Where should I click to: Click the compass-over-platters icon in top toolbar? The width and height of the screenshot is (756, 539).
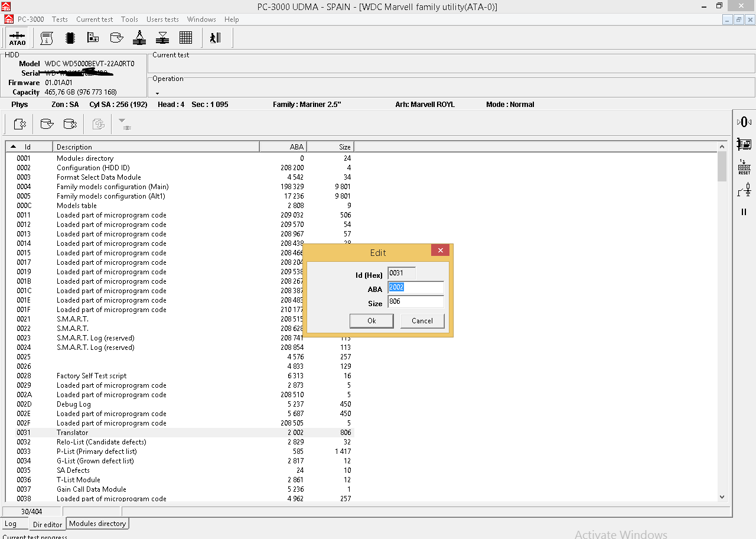[139, 38]
